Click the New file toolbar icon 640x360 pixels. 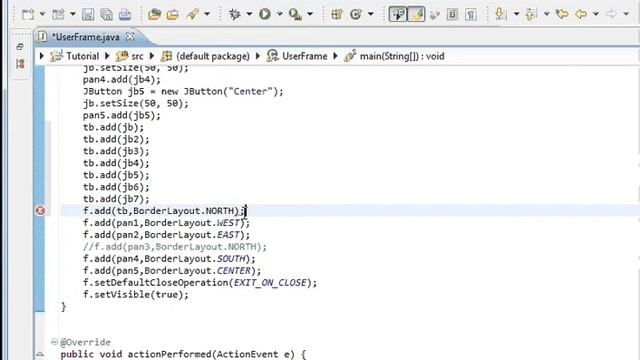tap(28, 15)
